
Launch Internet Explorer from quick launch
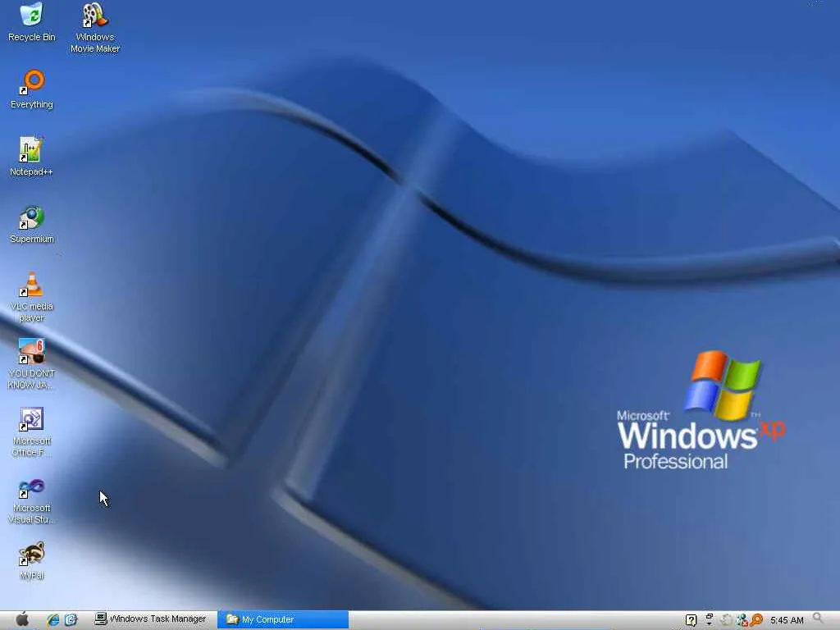pos(52,620)
